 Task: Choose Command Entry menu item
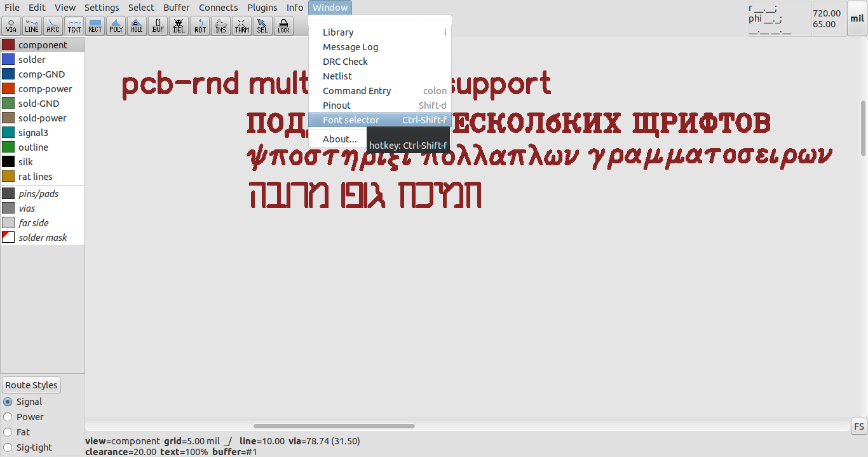pyautogui.click(x=380, y=91)
